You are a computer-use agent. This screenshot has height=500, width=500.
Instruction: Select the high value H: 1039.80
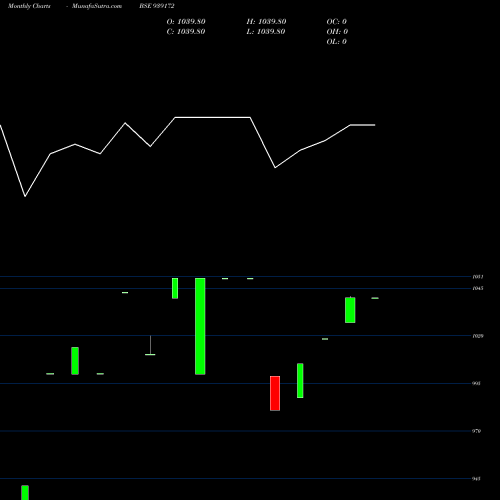[x=266, y=22]
